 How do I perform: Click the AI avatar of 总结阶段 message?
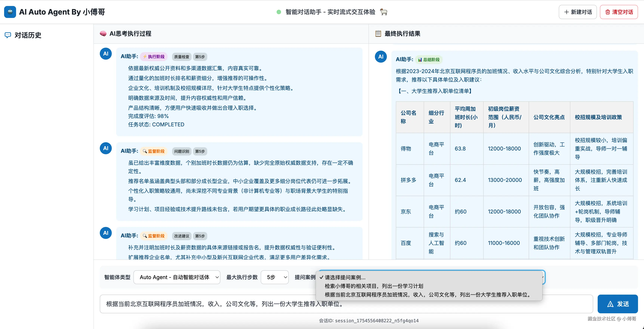(x=380, y=57)
